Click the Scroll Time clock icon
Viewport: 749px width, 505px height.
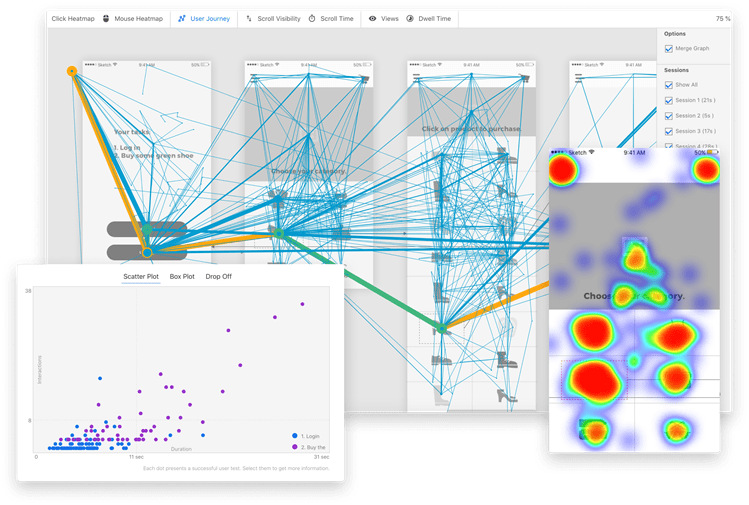click(312, 18)
